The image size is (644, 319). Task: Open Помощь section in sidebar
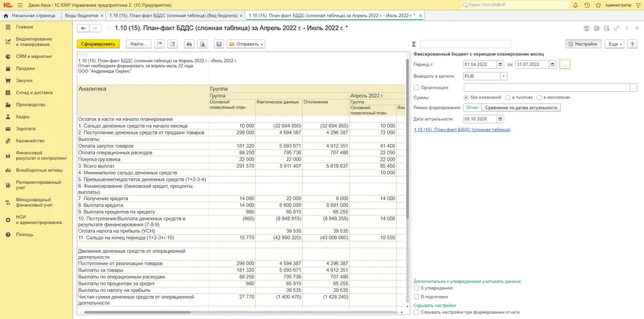(24, 235)
